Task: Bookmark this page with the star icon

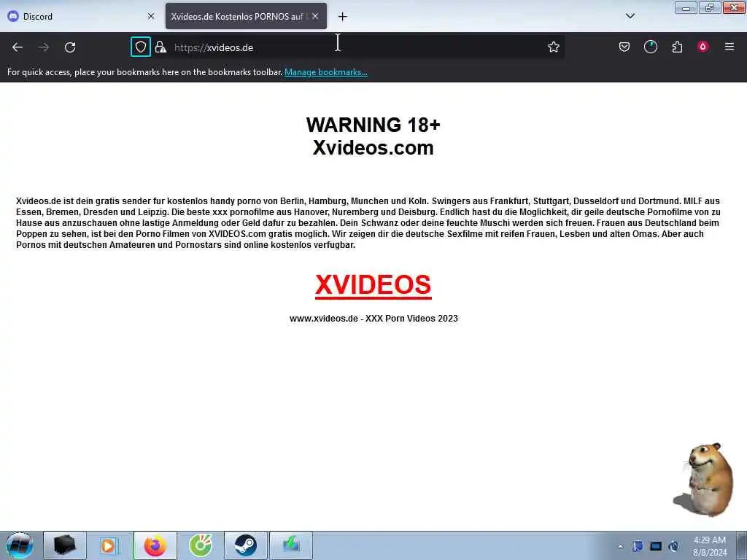Action: pos(553,47)
